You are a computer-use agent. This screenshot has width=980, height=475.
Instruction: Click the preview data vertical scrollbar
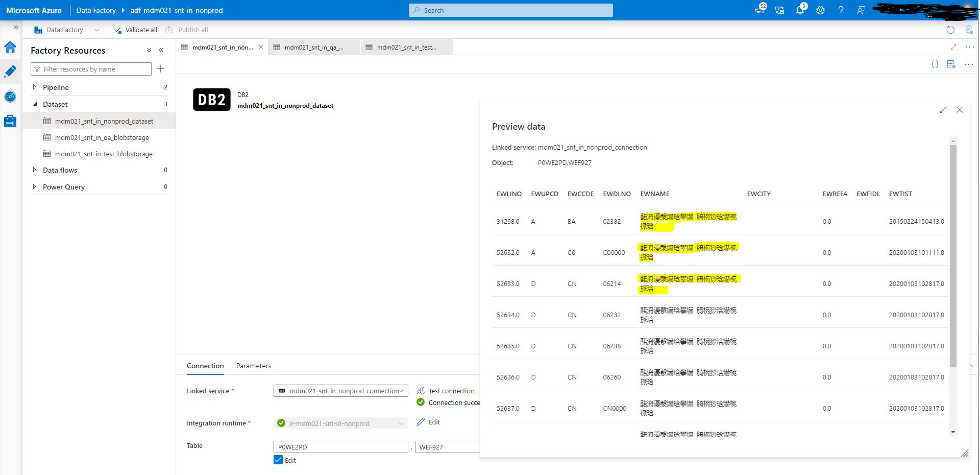click(953, 255)
